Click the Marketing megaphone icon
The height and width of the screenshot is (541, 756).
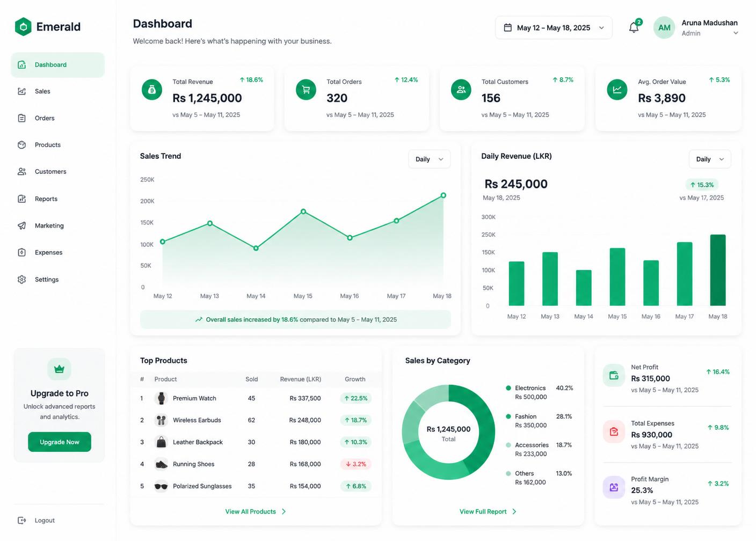22,225
